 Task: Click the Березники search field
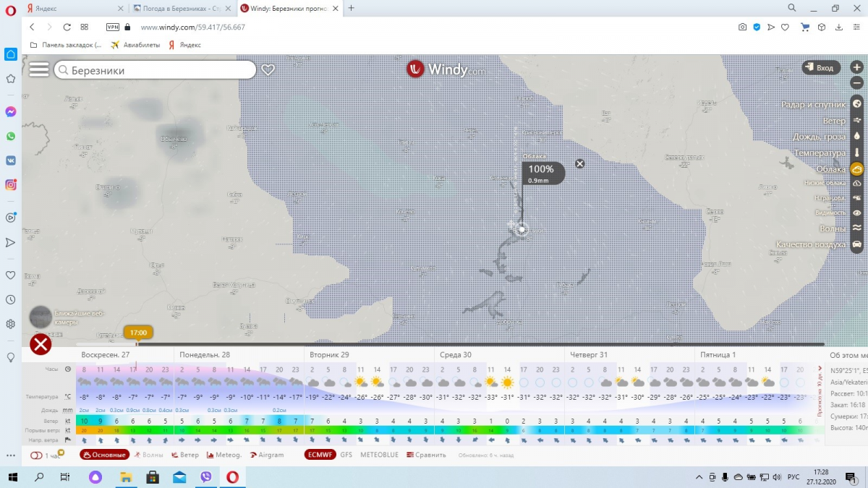point(156,70)
